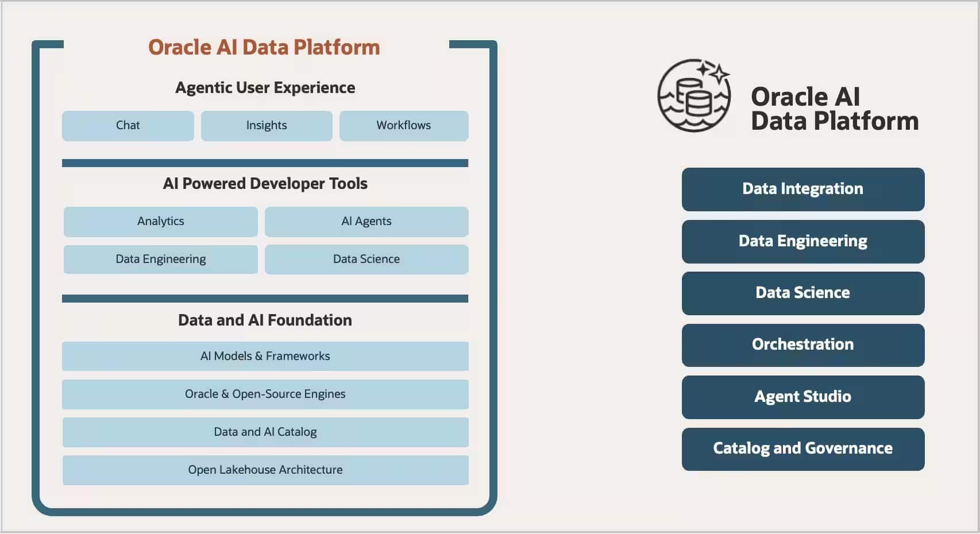The height and width of the screenshot is (534, 980).
Task: Select the Data Science developer tool
Action: pyautogui.click(x=366, y=259)
